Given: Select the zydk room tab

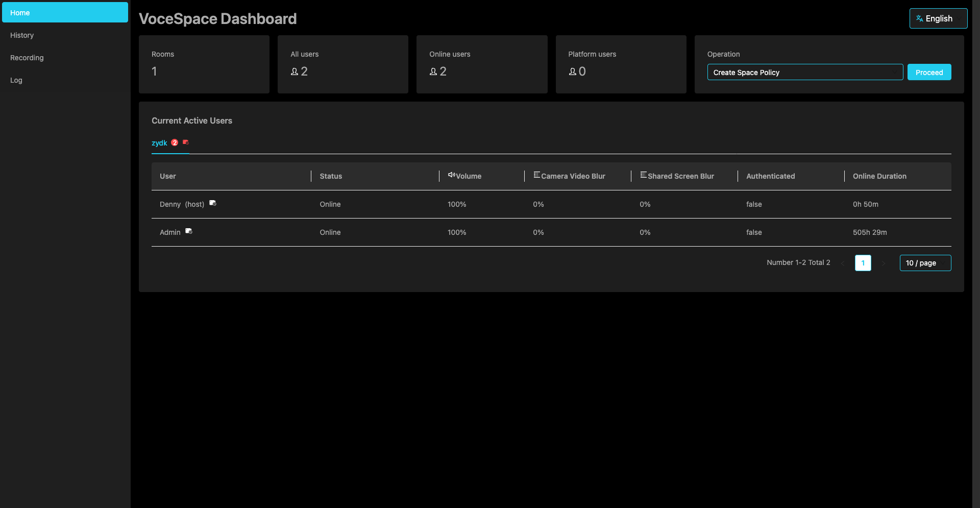Looking at the screenshot, I should click(159, 143).
